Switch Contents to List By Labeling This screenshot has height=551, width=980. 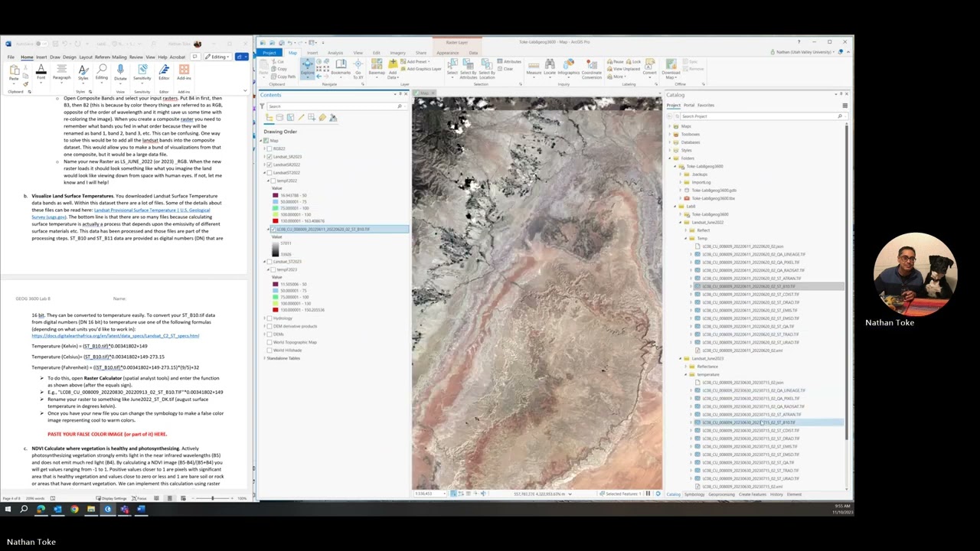click(x=322, y=118)
